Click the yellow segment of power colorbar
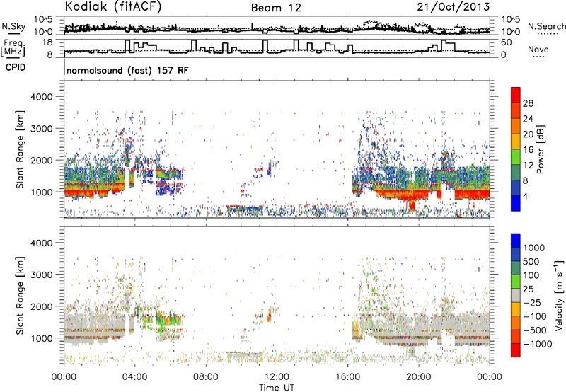The width and height of the screenshot is (566, 392). [x=516, y=142]
